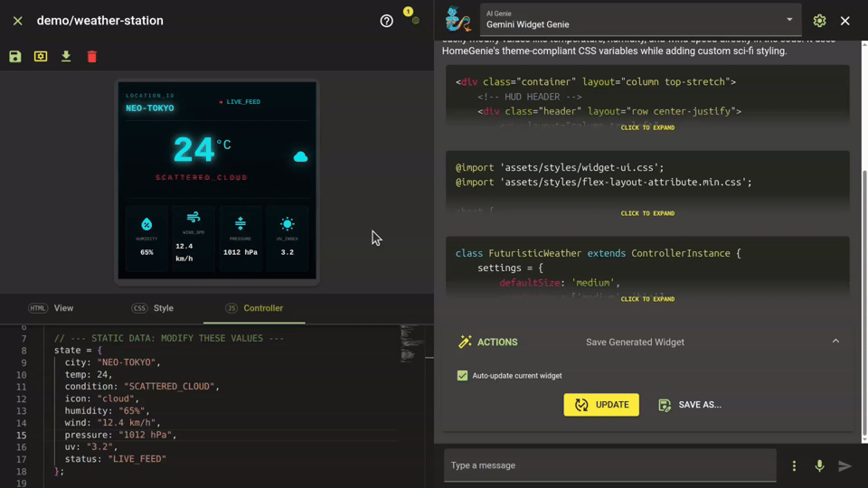
Task: Focus the Type a message field
Action: pos(610,465)
